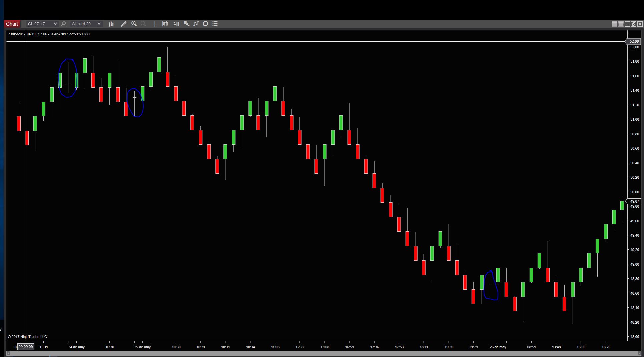Click the 49,00 price axis label
This screenshot has width=644, height=357.
coord(634,264)
